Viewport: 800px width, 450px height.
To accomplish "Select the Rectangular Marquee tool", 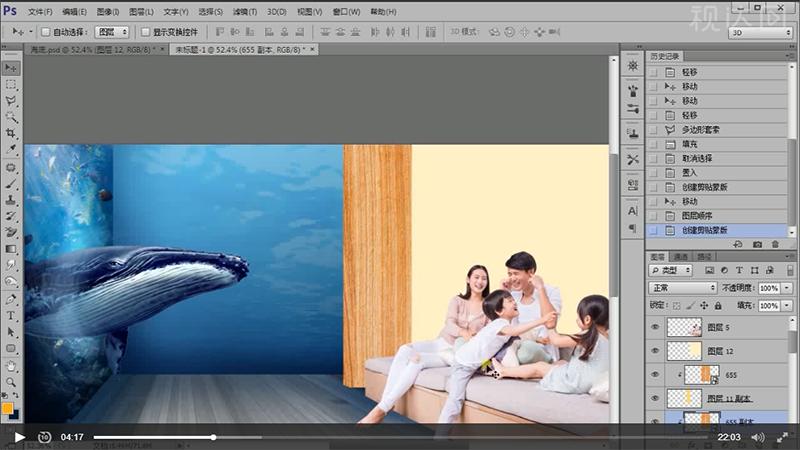I will click(x=11, y=85).
